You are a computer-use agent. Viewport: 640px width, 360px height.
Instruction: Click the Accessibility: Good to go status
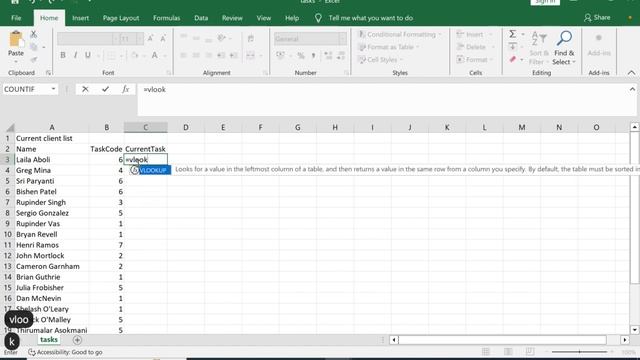[65, 352]
